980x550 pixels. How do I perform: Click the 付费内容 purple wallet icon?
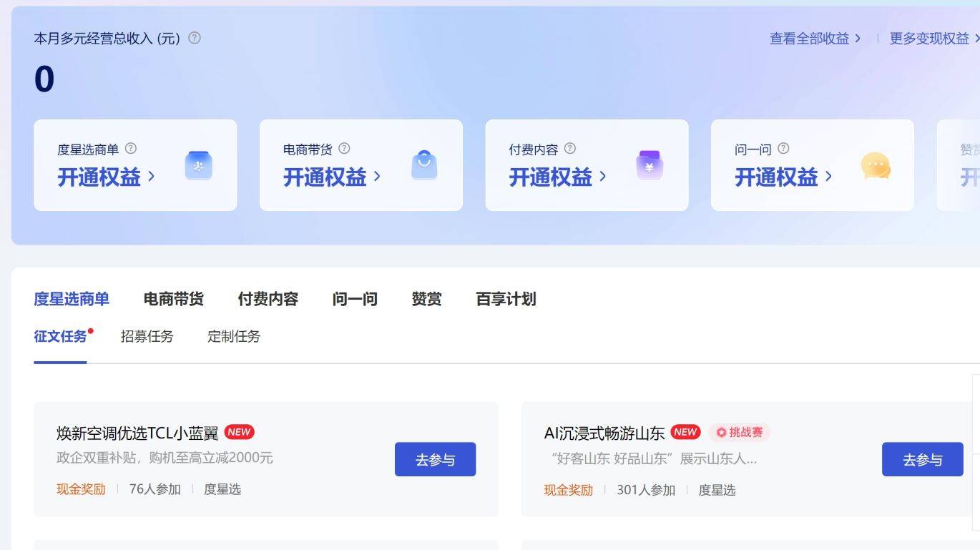(650, 165)
